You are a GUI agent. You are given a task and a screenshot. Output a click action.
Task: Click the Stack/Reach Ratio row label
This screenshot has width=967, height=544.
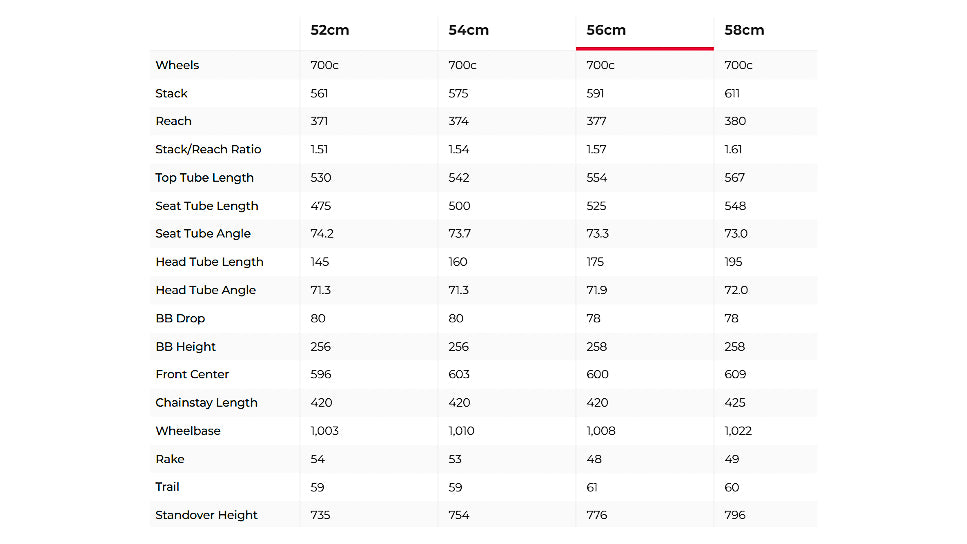coord(208,149)
